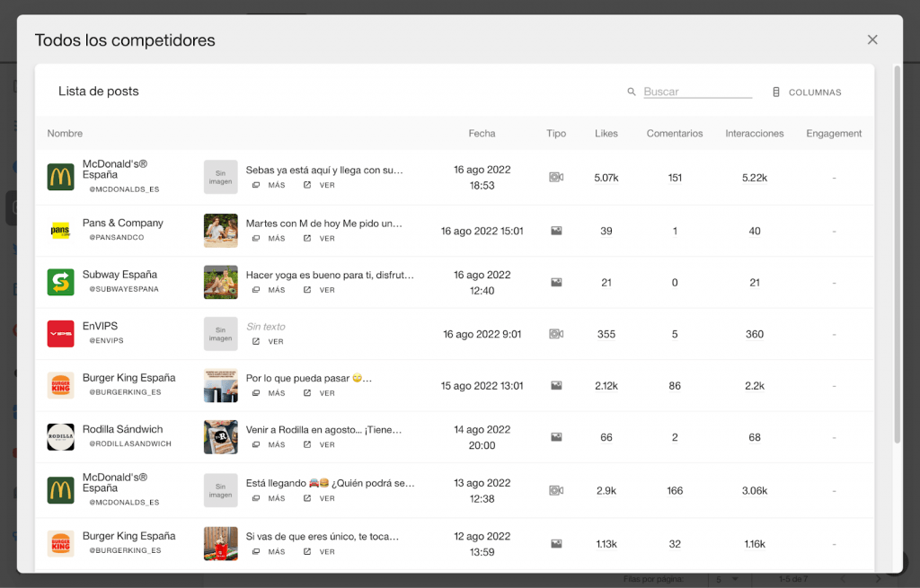Viewport: 920px width, 588px height.
Task: Click video type icon on first McDonald's post
Action: click(x=556, y=178)
